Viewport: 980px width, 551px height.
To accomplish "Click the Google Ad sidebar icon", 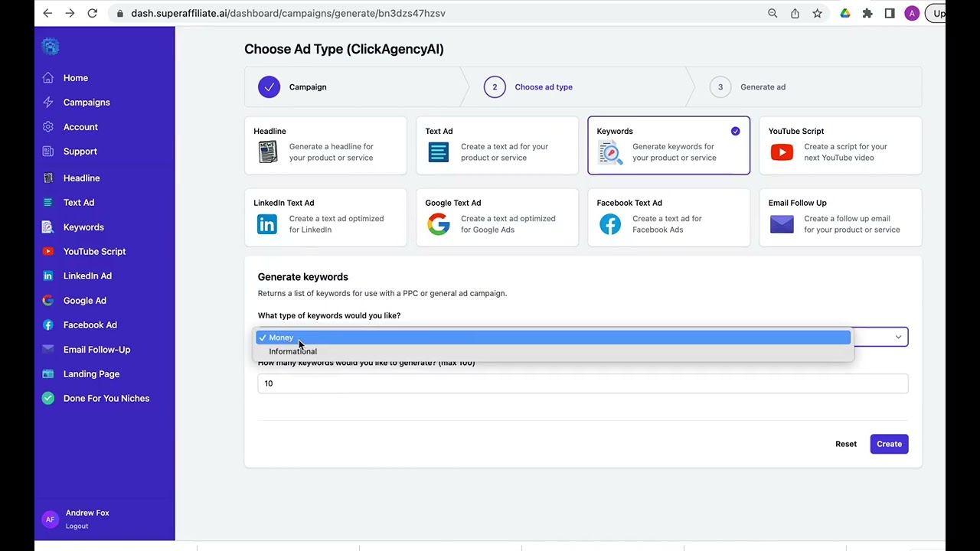I will coord(48,301).
